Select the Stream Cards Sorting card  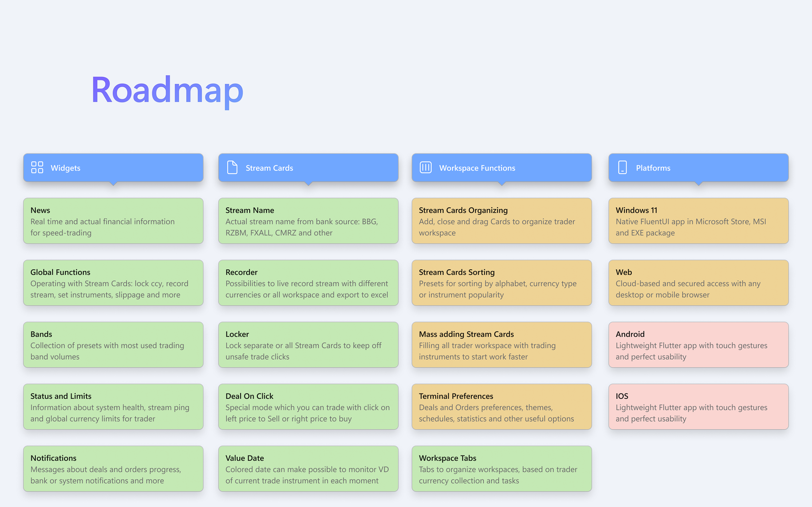pos(501,283)
